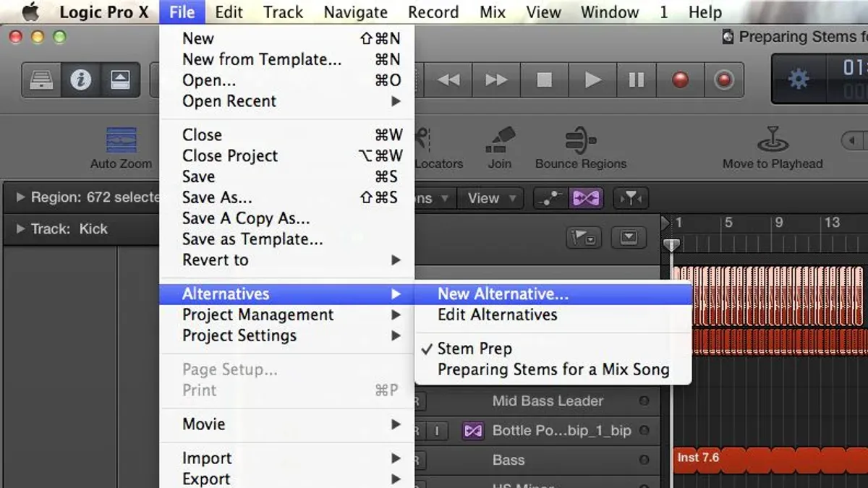The image size is (868, 488).
Task: Open the Library panel icon
Action: tap(41, 80)
